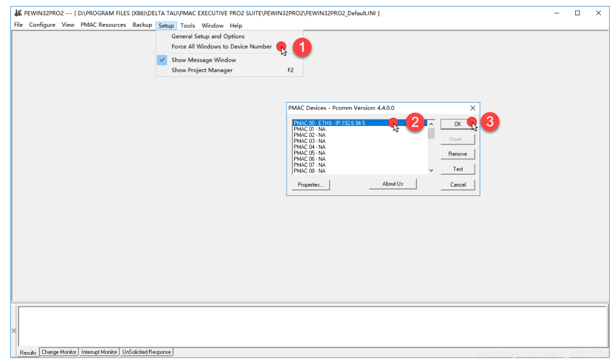614x364 pixels.
Task: Click inside the message output area
Action: pos(313,327)
